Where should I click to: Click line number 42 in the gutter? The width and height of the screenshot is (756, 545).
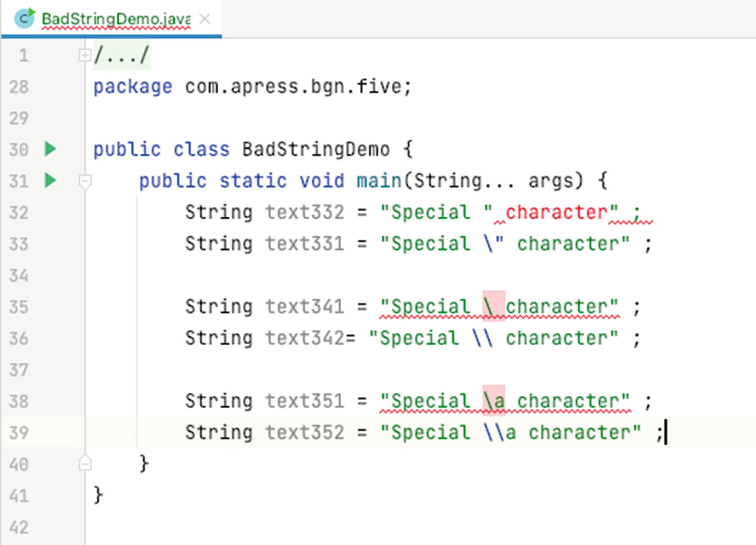(19, 527)
